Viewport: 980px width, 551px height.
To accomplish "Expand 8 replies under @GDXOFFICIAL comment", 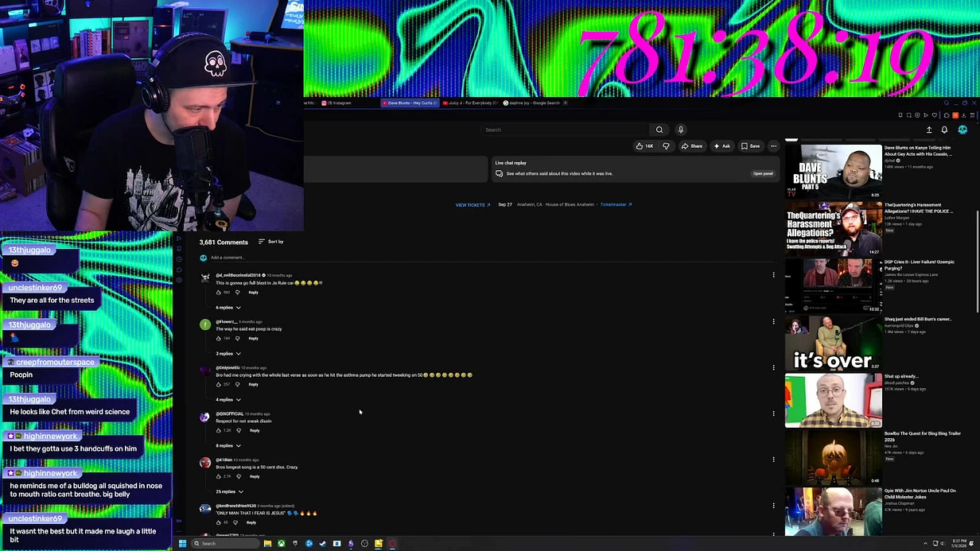I will (228, 446).
